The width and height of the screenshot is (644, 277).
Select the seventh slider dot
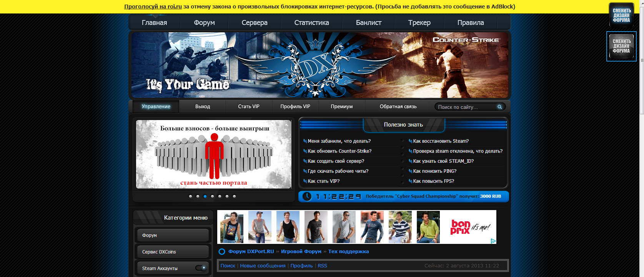click(234, 196)
